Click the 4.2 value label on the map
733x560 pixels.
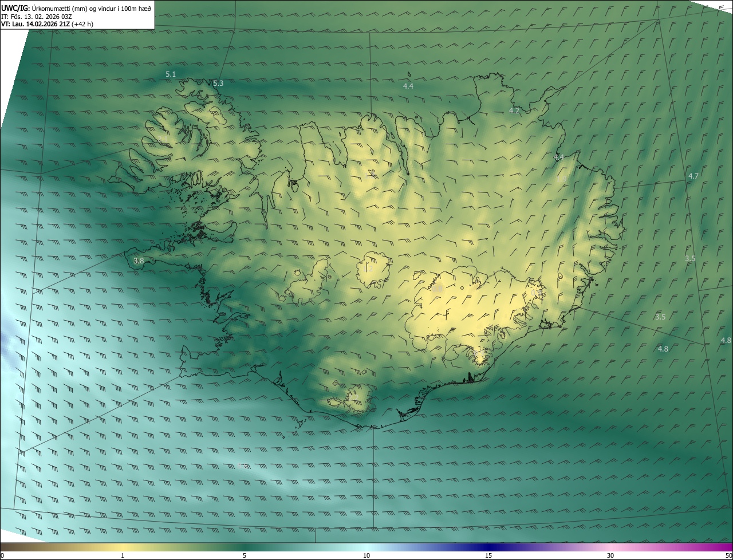[x=514, y=111]
